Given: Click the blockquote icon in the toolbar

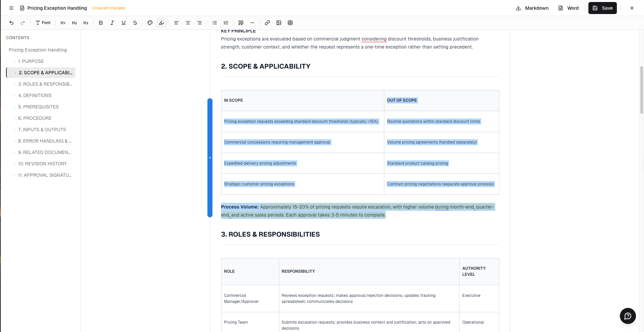Looking at the screenshot, I should pyautogui.click(x=241, y=23).
